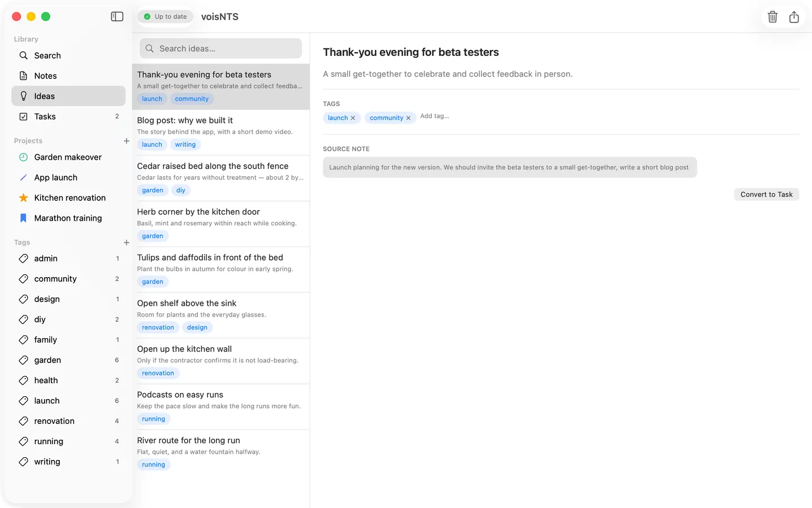This screenshot has width=812, height=508.
Task: Filter by the design tag in sidebar
Action: click(68, 299)
